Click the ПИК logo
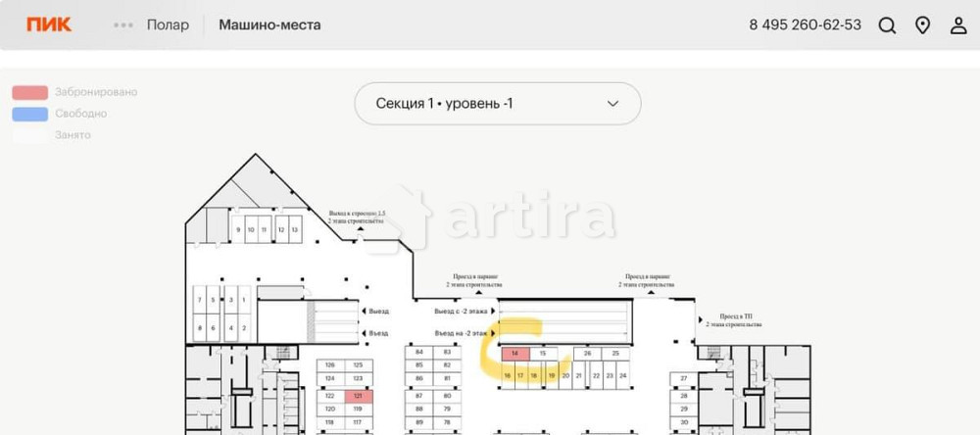The image size is (980, 435). pos(49,25)
